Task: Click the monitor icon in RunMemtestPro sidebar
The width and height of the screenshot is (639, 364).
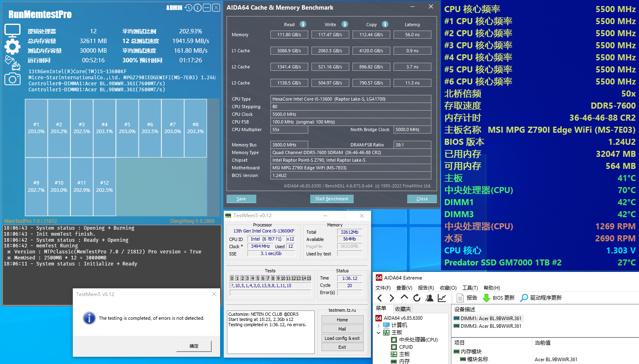Action: click(12, 30)
